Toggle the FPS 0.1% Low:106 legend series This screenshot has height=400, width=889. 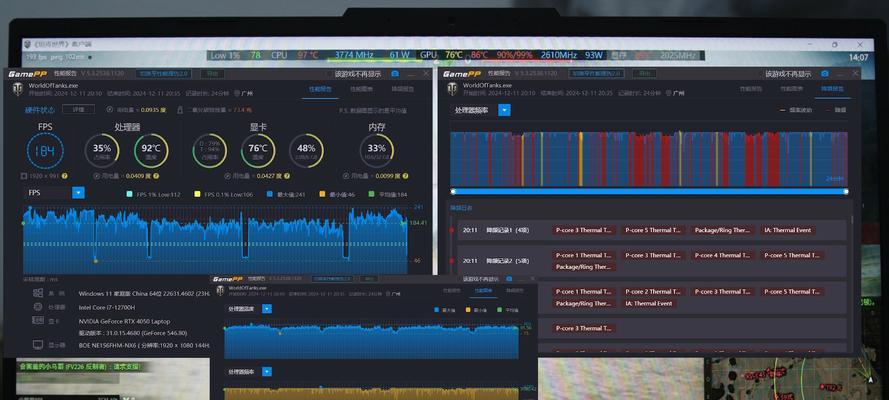tap(223, 194)
